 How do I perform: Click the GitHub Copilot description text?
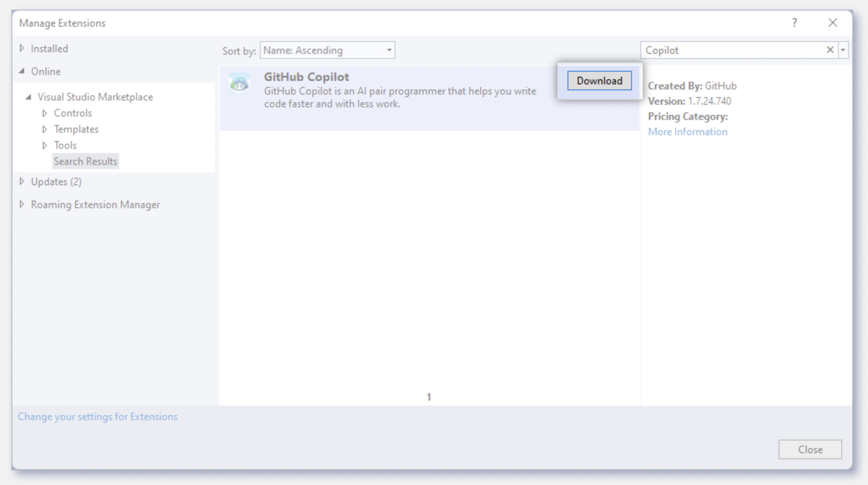click(x=400, y=98)
